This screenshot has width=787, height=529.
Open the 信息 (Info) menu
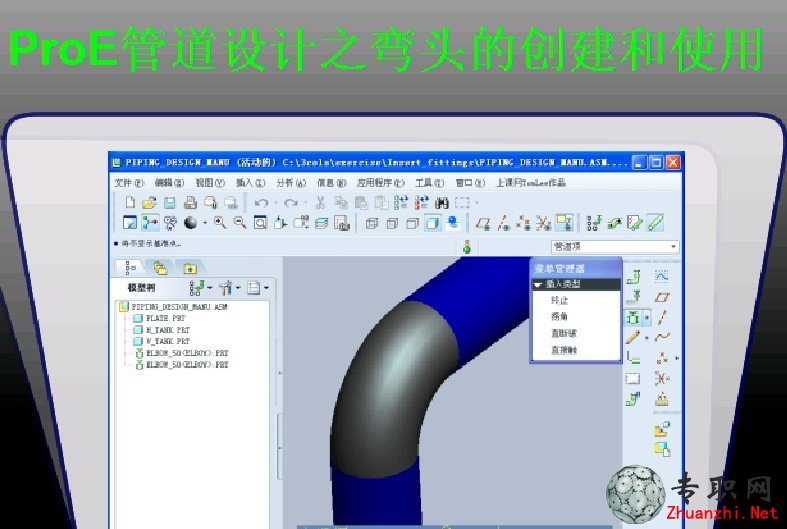(x=332, y=183)
